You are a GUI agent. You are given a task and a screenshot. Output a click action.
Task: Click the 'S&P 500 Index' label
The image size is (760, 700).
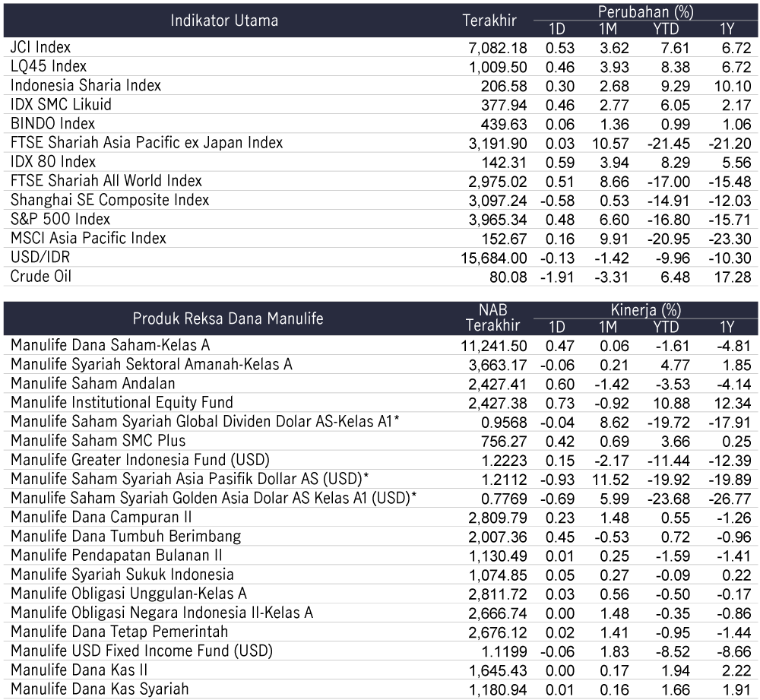pyautogui.click(x=61, y=219)
